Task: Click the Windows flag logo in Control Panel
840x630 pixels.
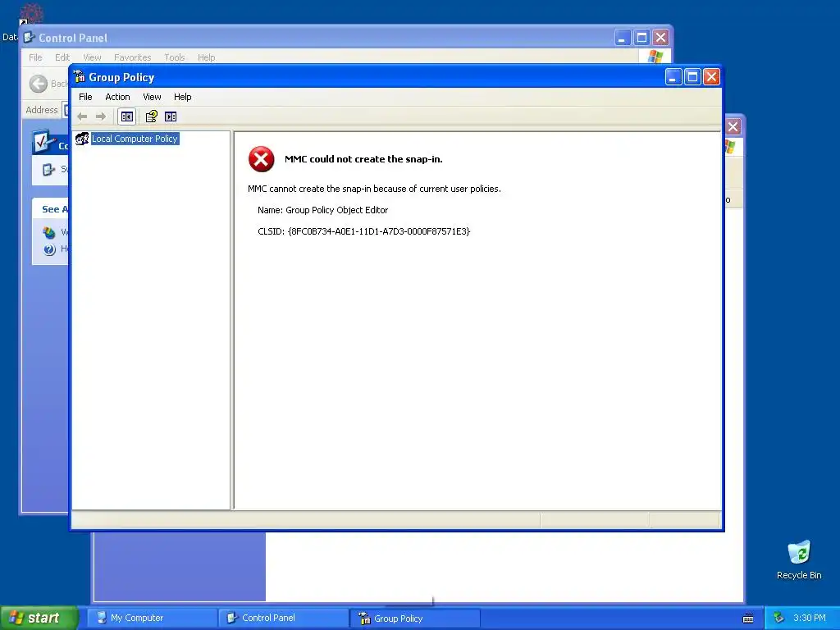Action: (x=655, y=57)
